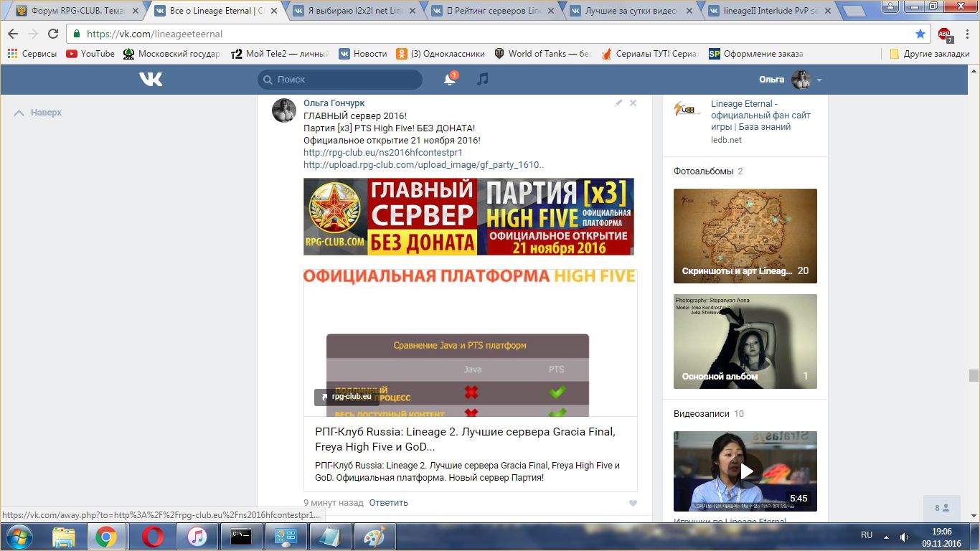Open the Сервисы apps bookmark
This screenshot has width=980, height=551.
(32, 54)
